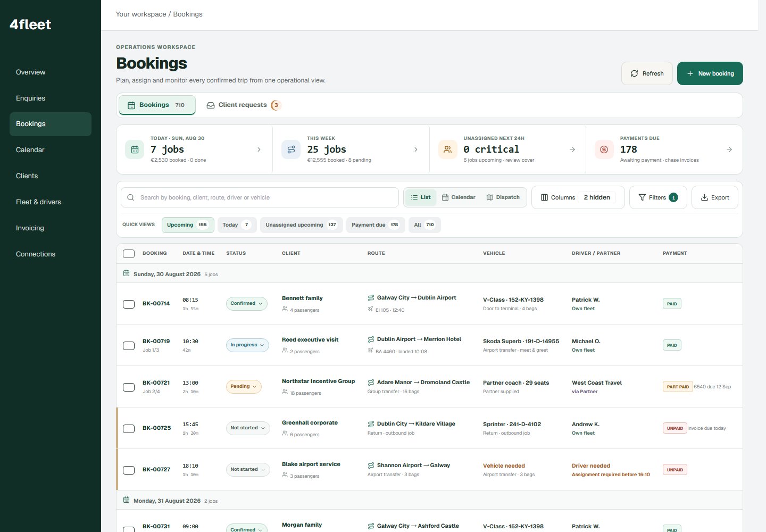The height and width of the screenshot is (532, 766).
Task: Switch to Dispatch view mode
Action: (503, 197)
